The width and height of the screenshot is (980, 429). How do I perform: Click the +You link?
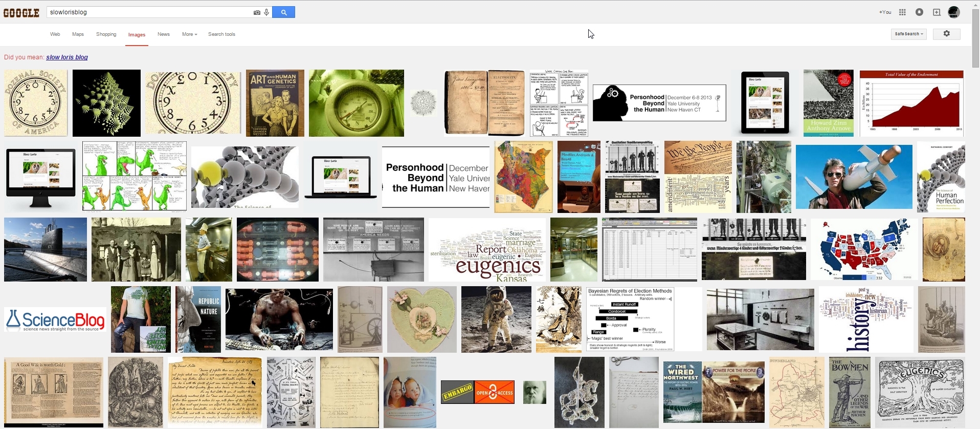885,12
